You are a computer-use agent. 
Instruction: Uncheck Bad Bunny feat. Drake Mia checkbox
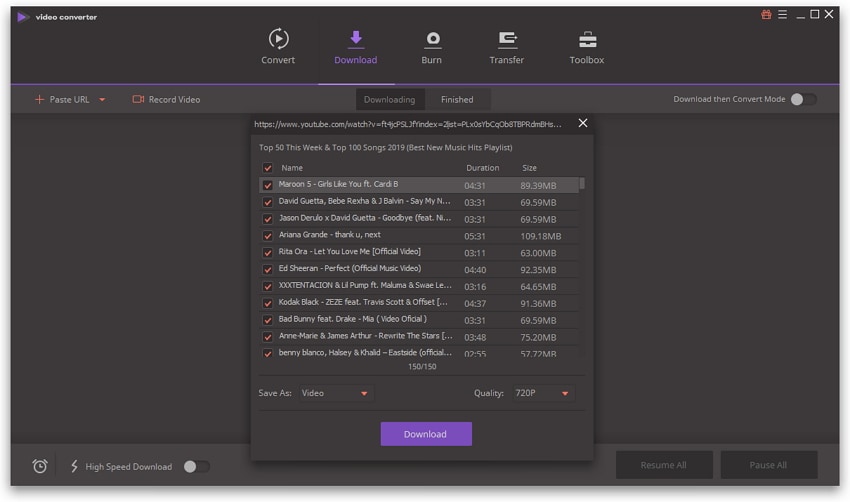tap(267, 320)
